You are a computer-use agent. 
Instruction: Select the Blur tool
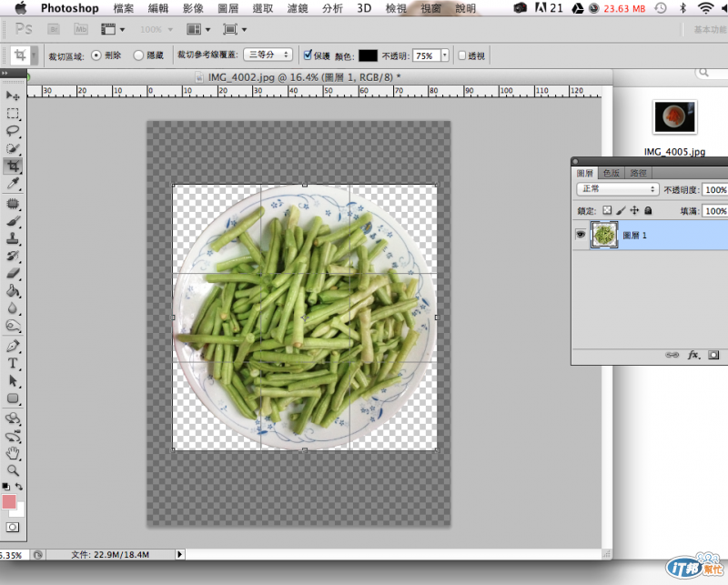tap(13, 308)
